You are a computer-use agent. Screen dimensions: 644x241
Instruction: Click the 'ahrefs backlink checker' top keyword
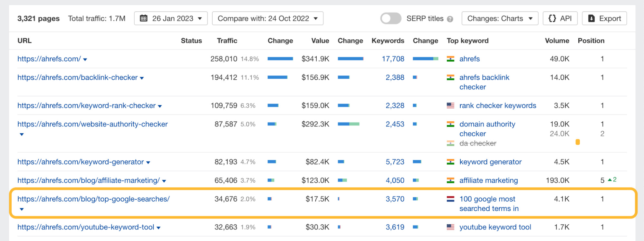[484, 82]
